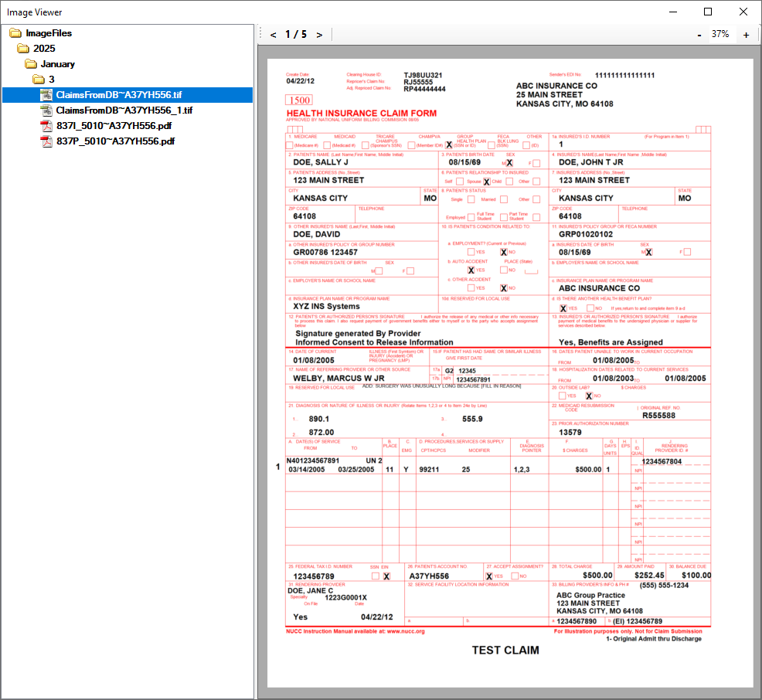Click total charge $500.00 in box 28

597,575
